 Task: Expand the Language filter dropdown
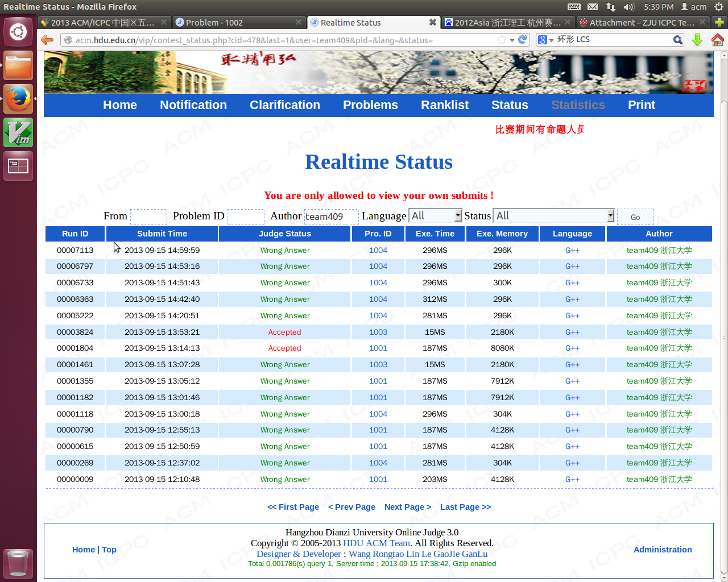458,216
